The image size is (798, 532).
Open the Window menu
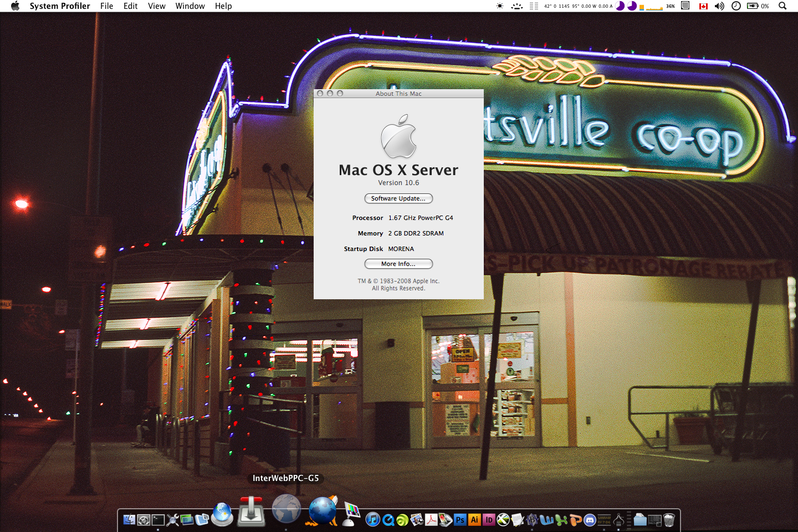click(190, 6)
